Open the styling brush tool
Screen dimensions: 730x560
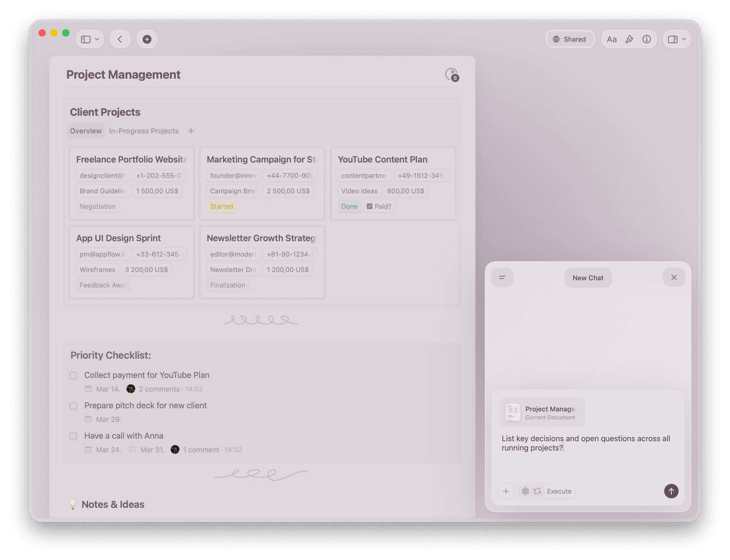(629, 39)
